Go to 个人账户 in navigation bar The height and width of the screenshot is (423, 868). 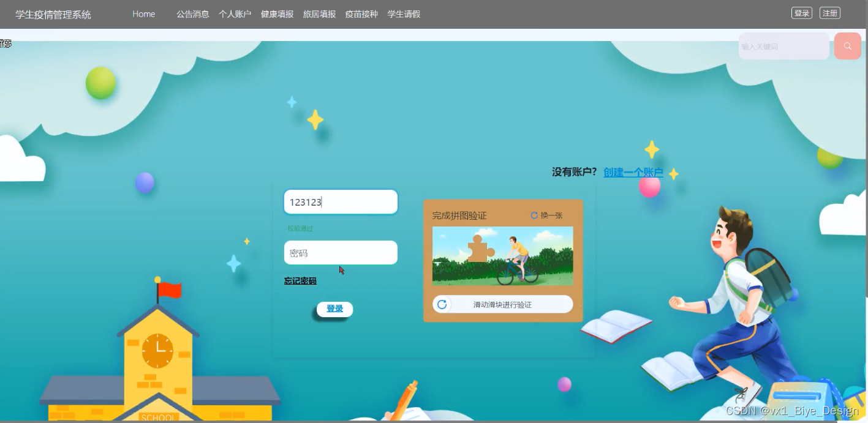pyautogui.click(x=235, y=14)
